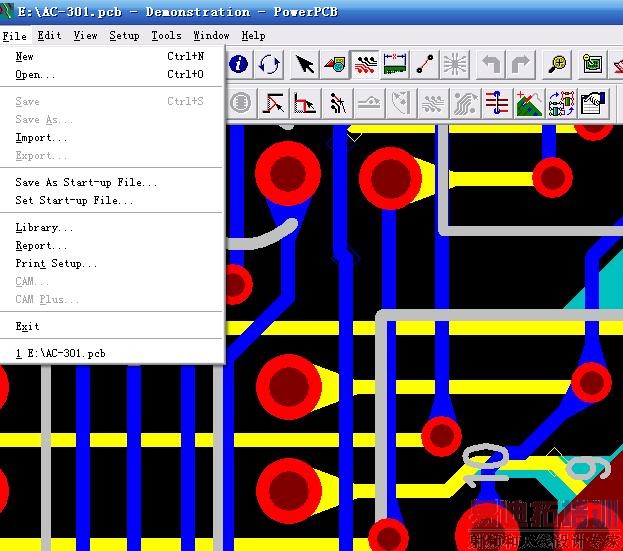Select Save As Start-up File... entry

coord(86,182)
